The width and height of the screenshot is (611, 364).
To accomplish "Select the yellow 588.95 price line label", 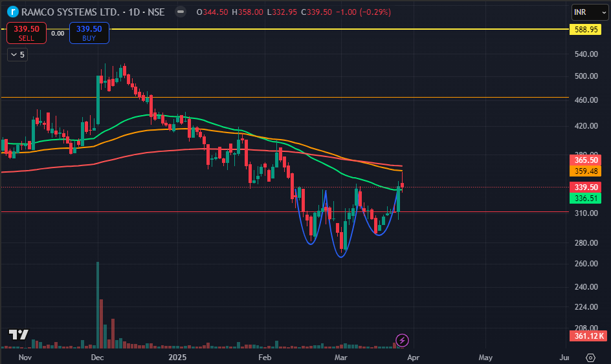I will 586,29.
